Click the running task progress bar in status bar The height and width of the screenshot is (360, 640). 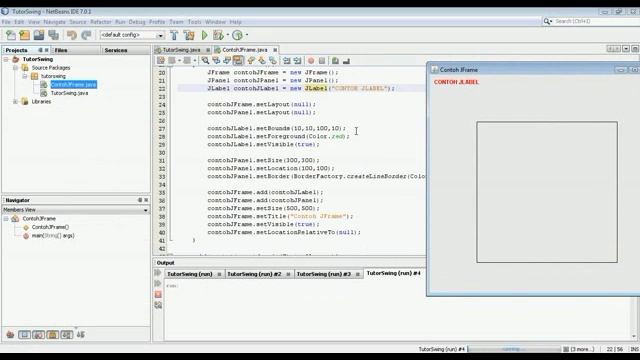[x=514, y=349]
